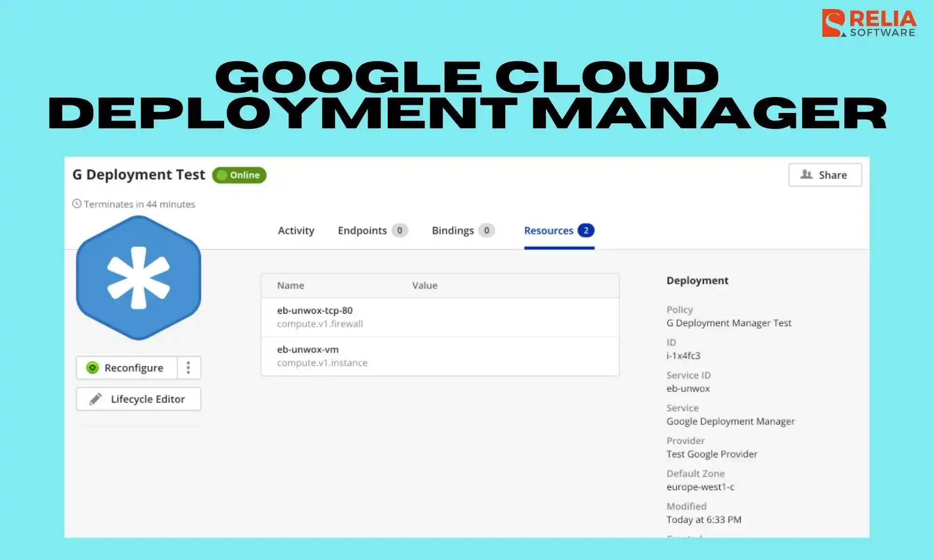Click the people icon on Share

point(807,175)
